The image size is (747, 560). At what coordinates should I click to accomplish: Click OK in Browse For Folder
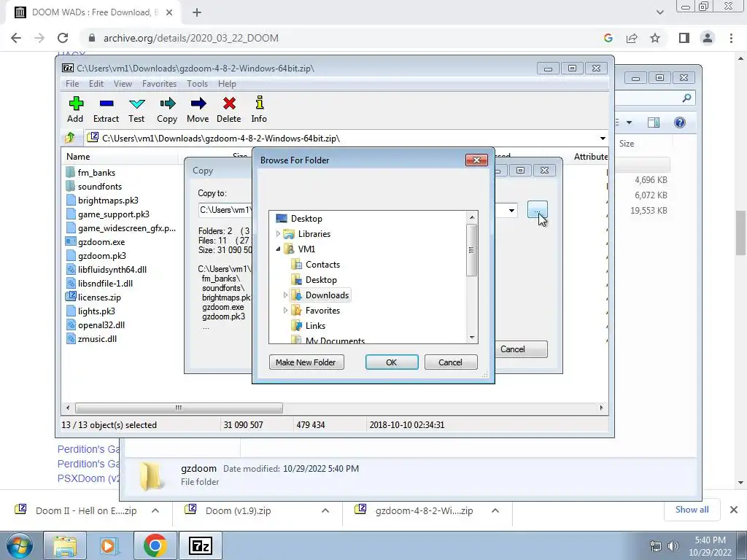tap(392, 362)
